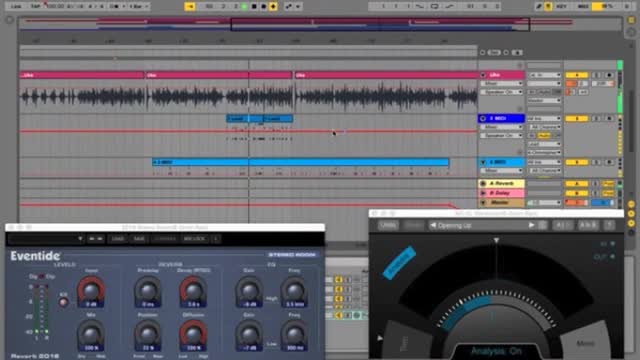This screenshot has height=360, width=640.
Task: Open Uke track Ext. In input dropdown
Action: coord(544,75)
